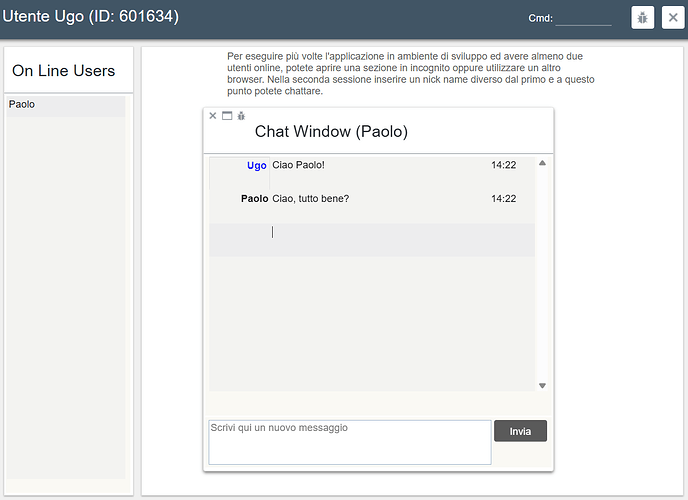This screenshot has height=500, width=688.
Task: Click the empty third chat row with cursor
Action: click(372, 240)
